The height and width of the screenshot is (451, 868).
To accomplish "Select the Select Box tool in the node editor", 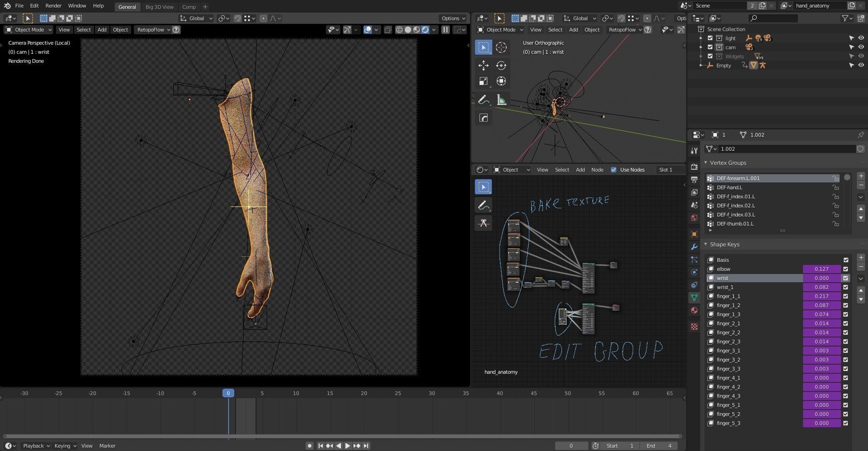I will (483, 187).
